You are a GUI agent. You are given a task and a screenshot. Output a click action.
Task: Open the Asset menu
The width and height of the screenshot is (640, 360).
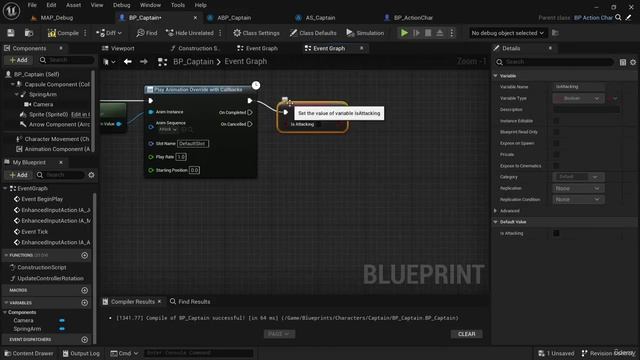click(x=73, y=5)
